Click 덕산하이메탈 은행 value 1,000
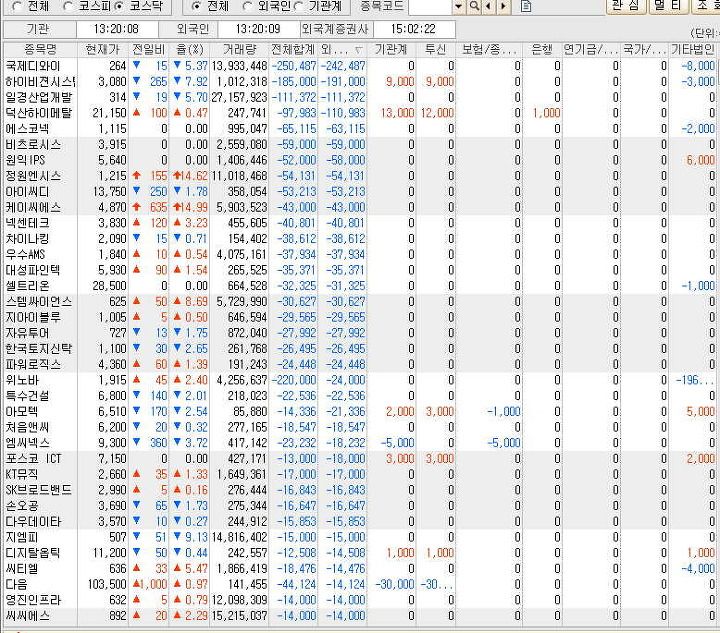The width and height of the screenshot is (720, 633). tap(546, 113)
